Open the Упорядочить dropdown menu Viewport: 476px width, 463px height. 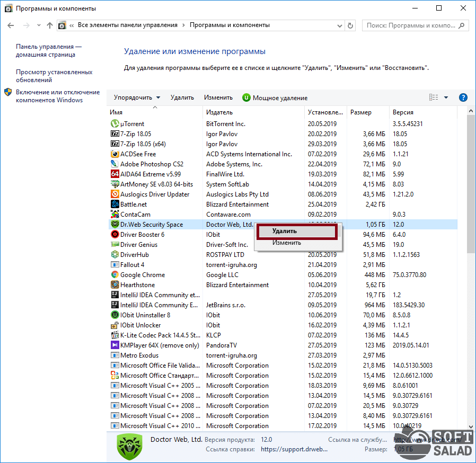click(x=136, y=97)
